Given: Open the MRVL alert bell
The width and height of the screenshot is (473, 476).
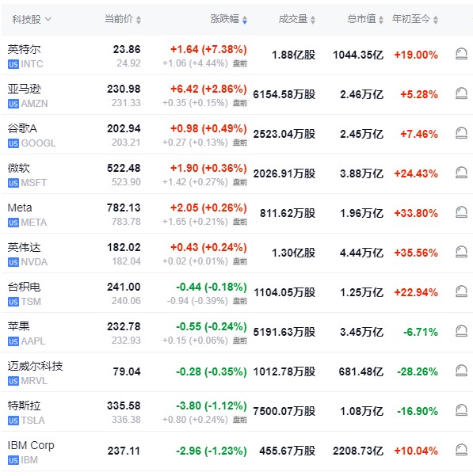Looking at the screenshot, I should pyautogui.click(x=461, y=371).
